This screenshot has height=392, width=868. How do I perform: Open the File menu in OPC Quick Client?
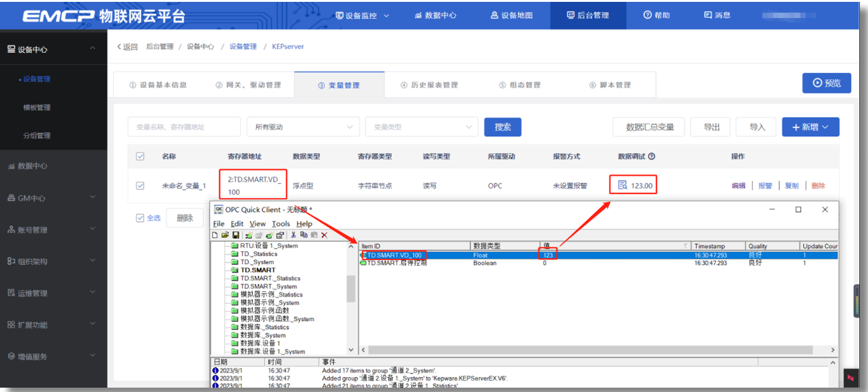(219, 224)
